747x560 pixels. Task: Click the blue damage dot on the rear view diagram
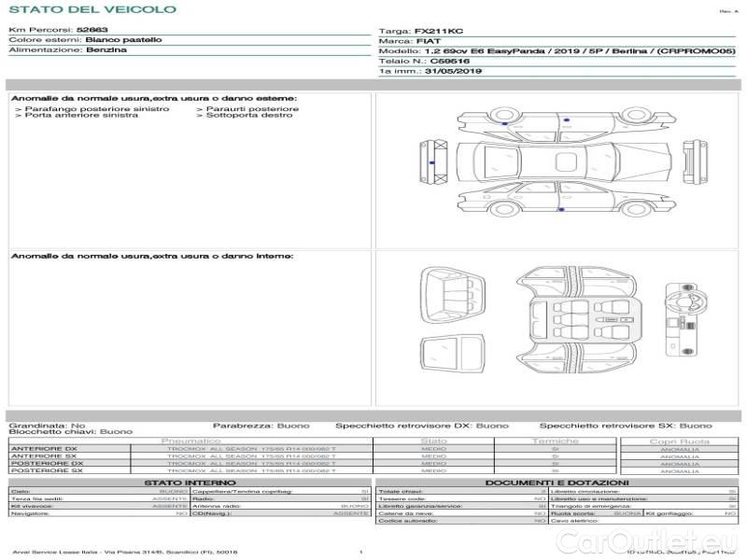pos(431,162)
